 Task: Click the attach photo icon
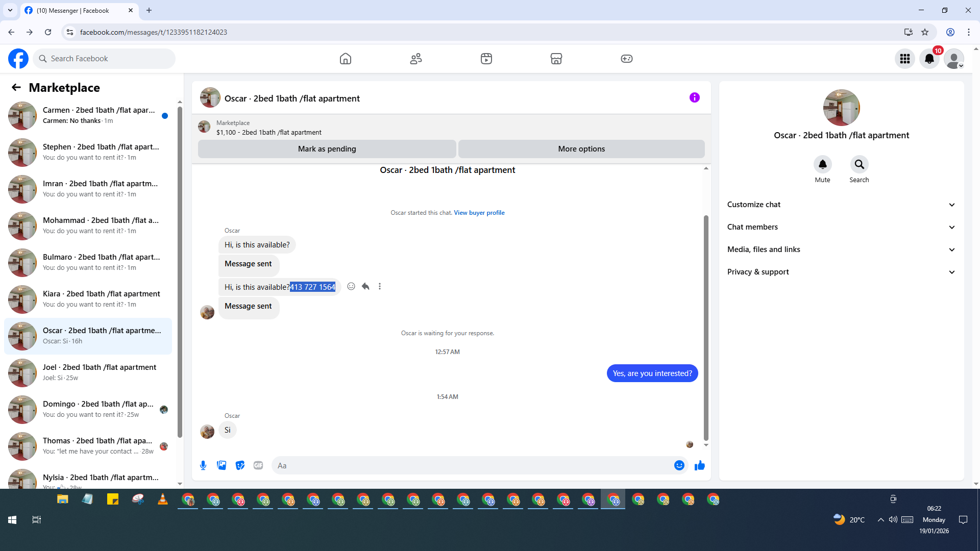coord(222,465)
